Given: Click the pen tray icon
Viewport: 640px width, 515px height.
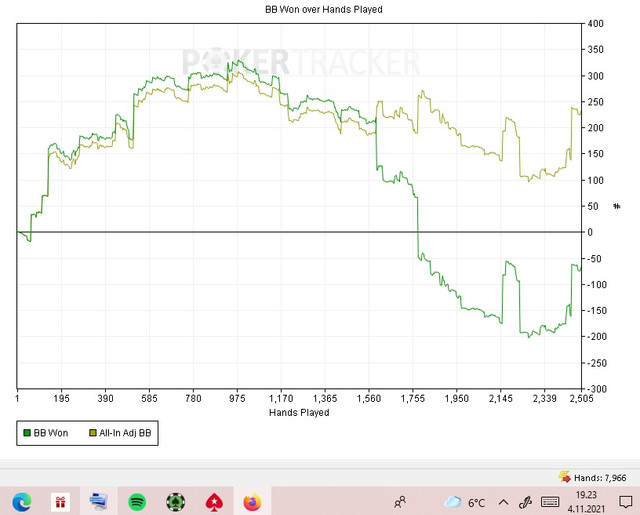Looking at the screenshot, I should click(x=525, y=502).
